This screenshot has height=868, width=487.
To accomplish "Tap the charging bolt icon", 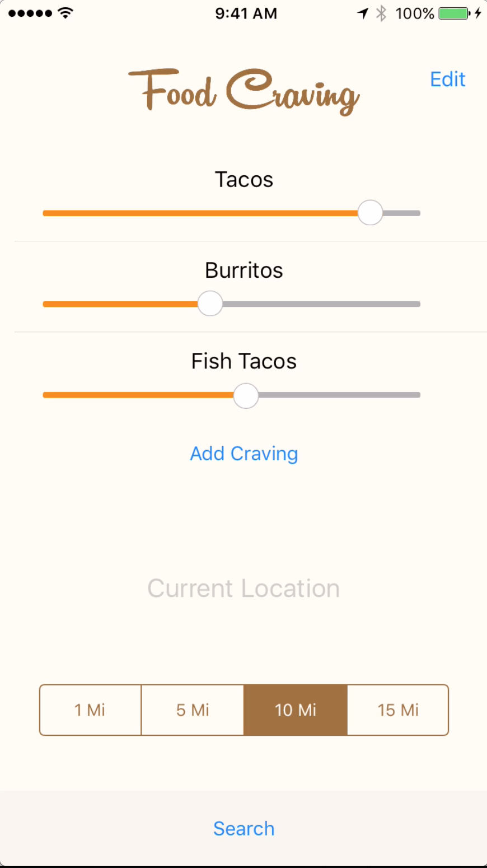I will [478, 13].
